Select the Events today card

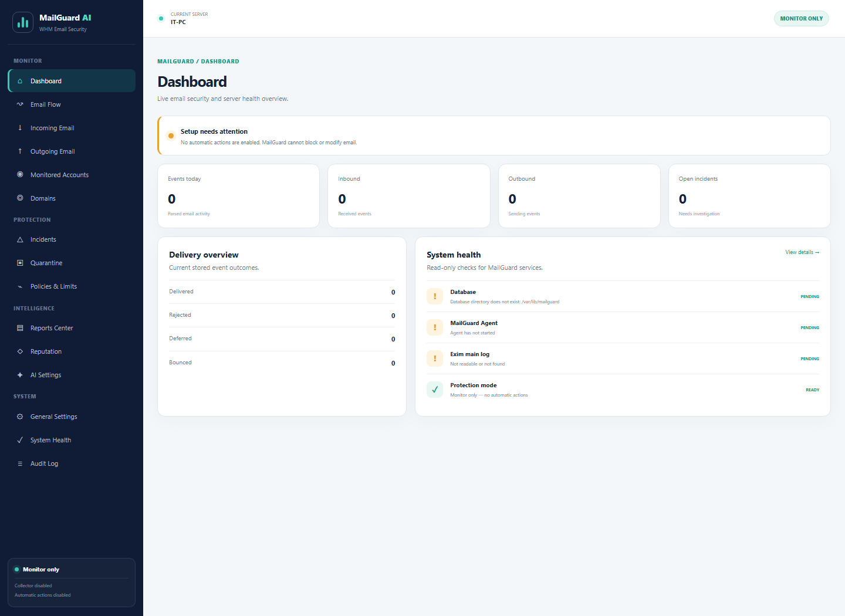point(239,196)
